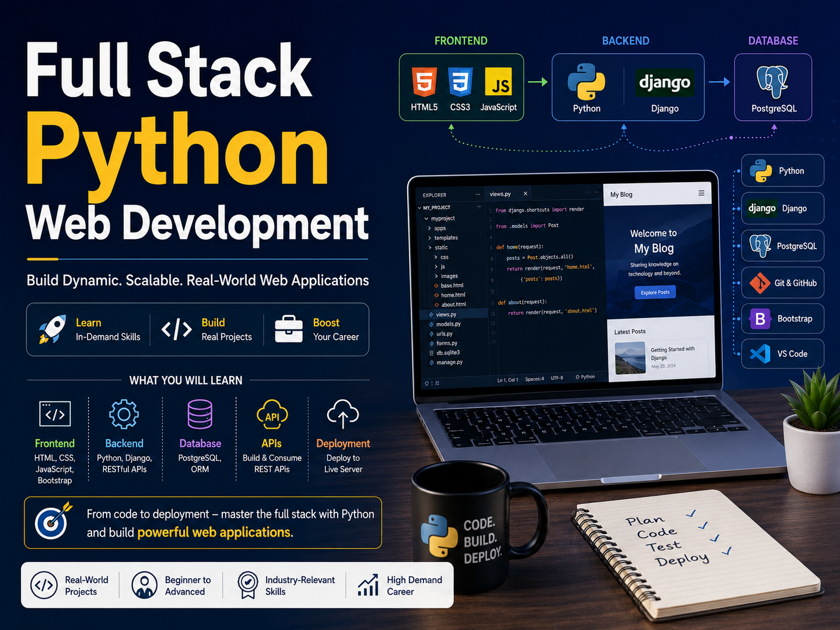Viewport: 840px width, 630px height.
Task: Click the Frontend code window icon
Action: [55, 414]
